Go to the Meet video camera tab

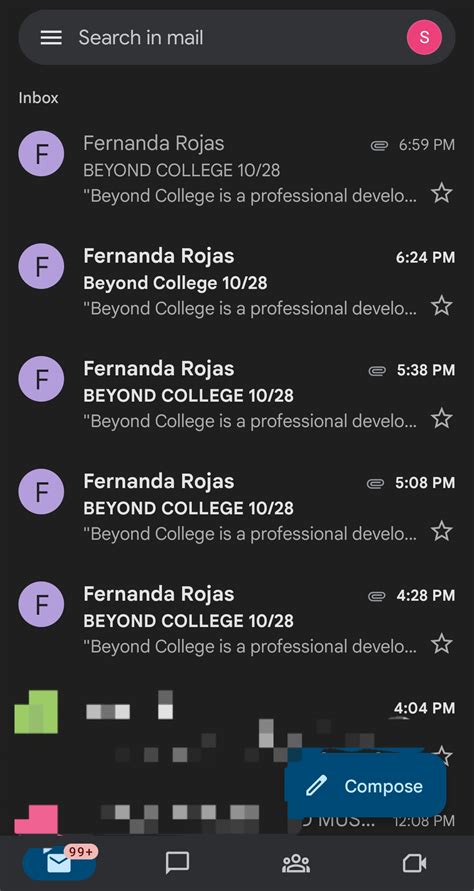[414, 864]
